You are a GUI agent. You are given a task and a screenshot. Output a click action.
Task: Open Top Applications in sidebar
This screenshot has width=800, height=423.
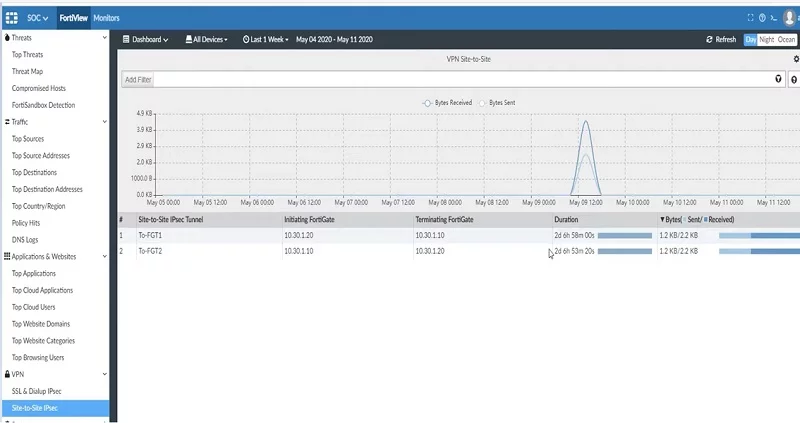(x=34, y=273)
